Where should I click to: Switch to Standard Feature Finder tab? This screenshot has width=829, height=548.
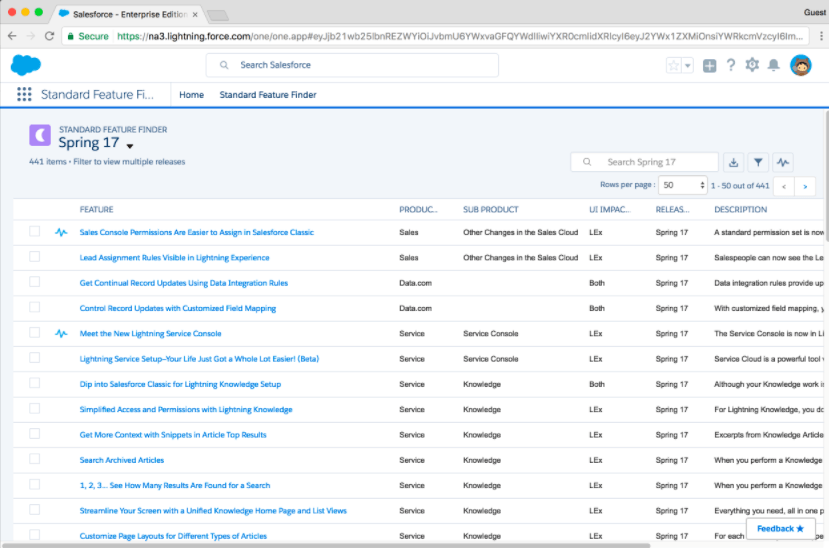click(268, 95)
